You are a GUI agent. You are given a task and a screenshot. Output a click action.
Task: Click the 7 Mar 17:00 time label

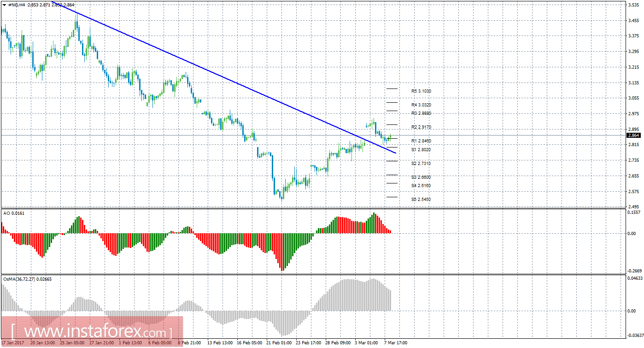(x=395, y=343)
